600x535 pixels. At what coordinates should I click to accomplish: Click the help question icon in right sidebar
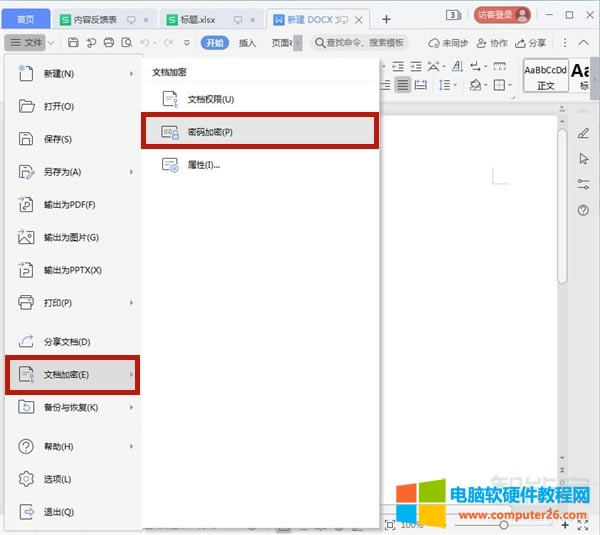pyautogui.click(x=583, y=210)
